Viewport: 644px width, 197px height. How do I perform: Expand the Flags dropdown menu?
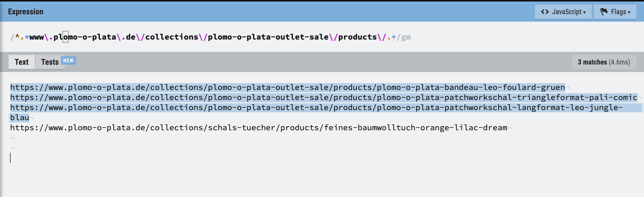pos(615,12)
